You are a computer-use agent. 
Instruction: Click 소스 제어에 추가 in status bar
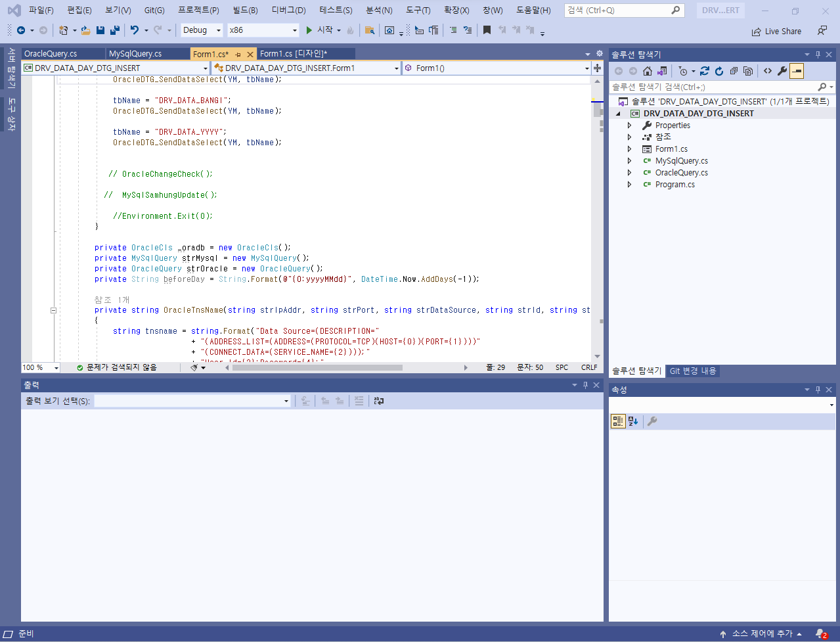point(762,634)
